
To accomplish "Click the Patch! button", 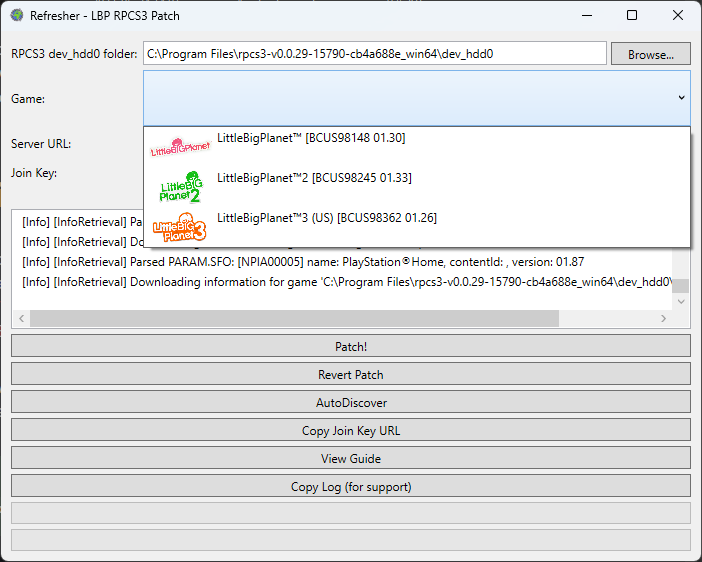I will click(351, 346).
